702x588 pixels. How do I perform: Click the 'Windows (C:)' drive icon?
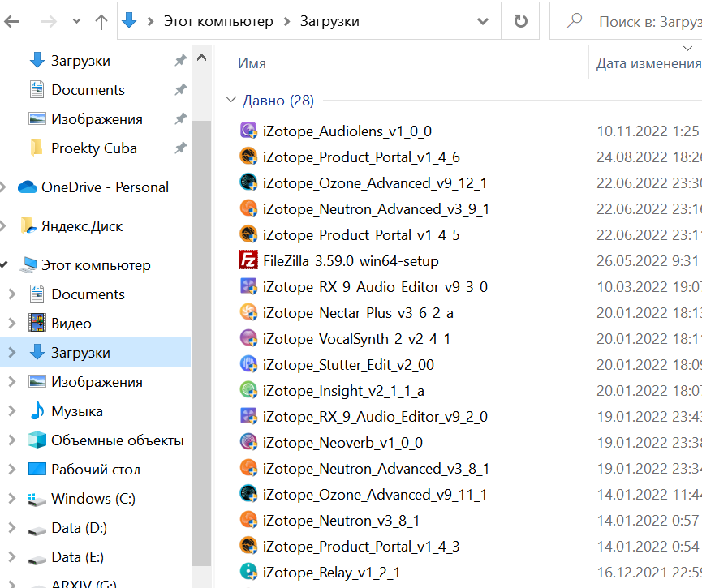tap(37, 499)
